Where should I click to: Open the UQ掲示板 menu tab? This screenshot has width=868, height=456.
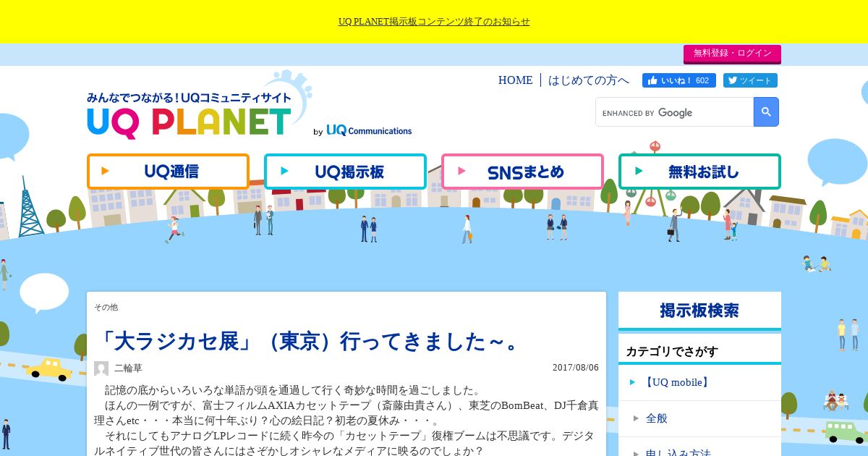coord(345,172)
